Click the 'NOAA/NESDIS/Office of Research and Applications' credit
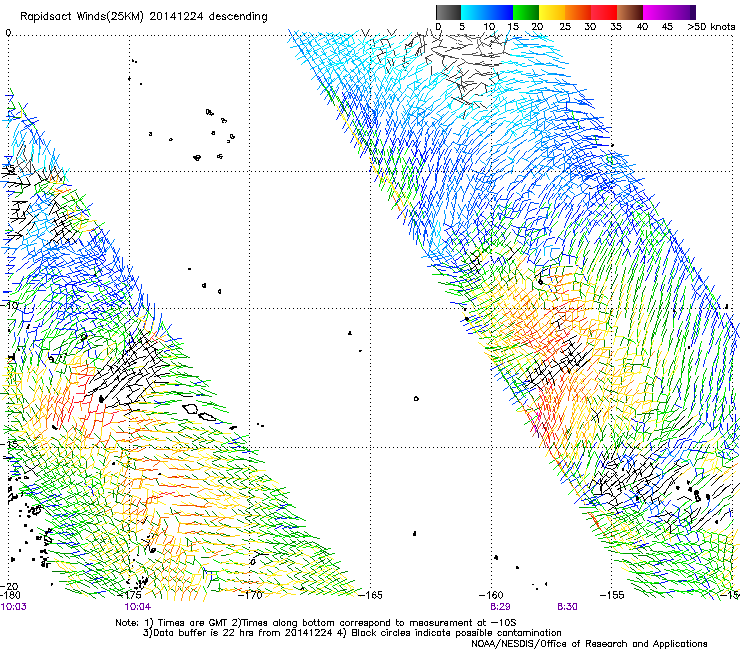 (589, 644)
